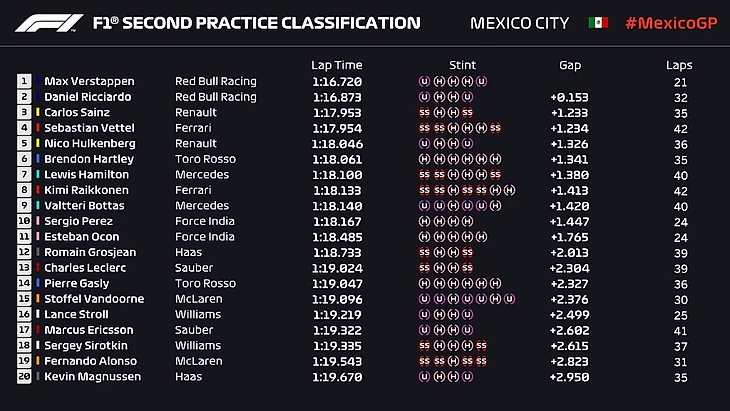Click the position 1 number badge
Image resolution: width=730 pixels, height=411 pixels.
tap(24, 81)
